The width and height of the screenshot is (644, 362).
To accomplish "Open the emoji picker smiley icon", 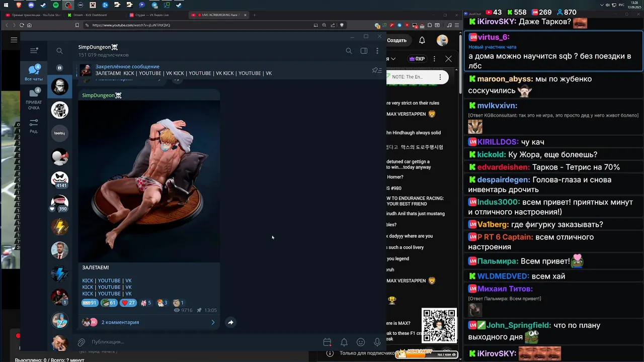I will coord(361,342).
